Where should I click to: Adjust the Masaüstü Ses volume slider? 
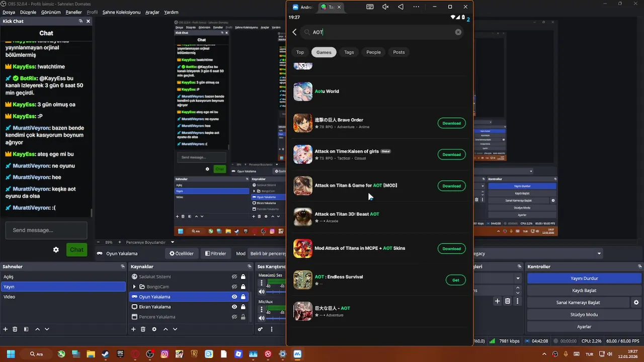click(x=277, y=292)
